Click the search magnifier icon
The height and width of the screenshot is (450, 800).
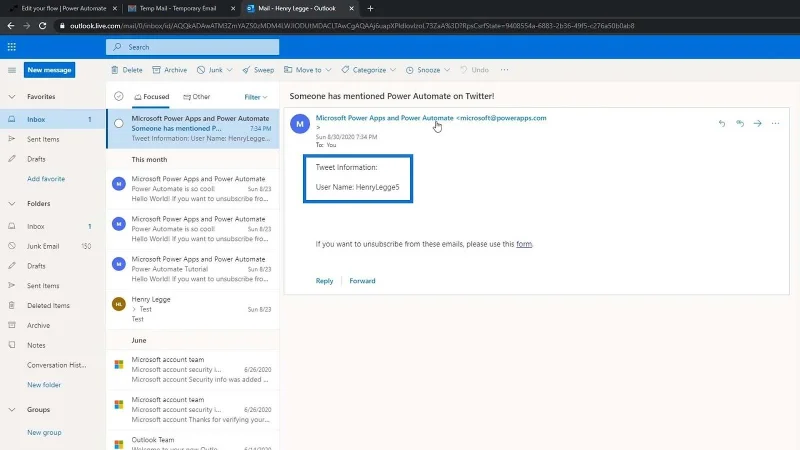[117, 47]
